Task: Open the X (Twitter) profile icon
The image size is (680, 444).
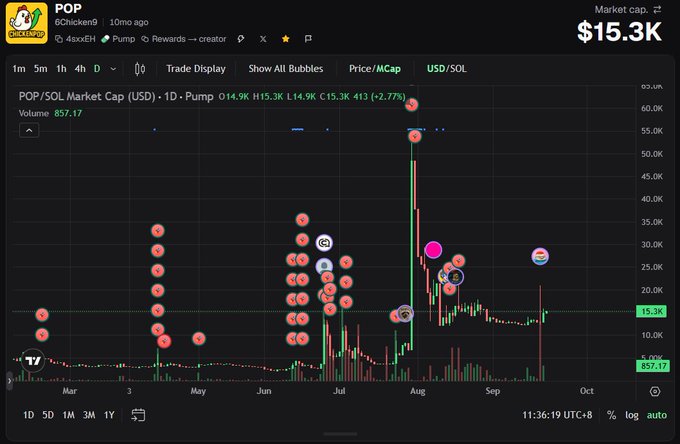Action: tap(263, 39)
